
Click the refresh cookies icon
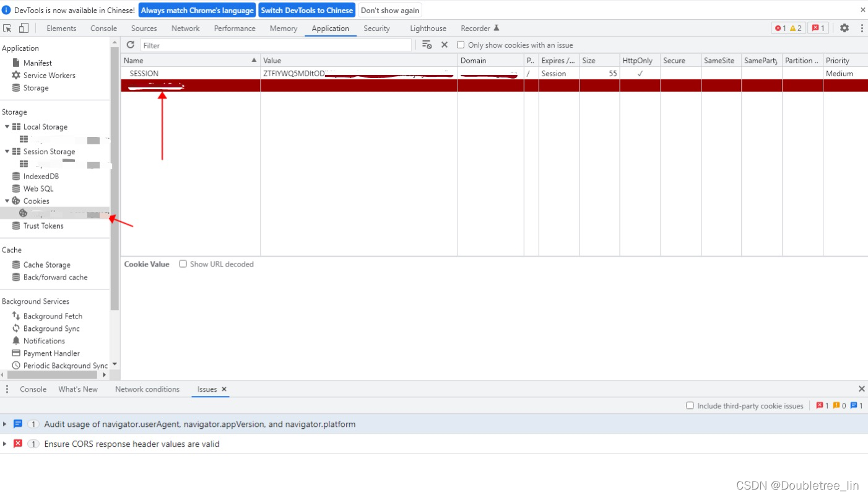(x=130, y=45)
